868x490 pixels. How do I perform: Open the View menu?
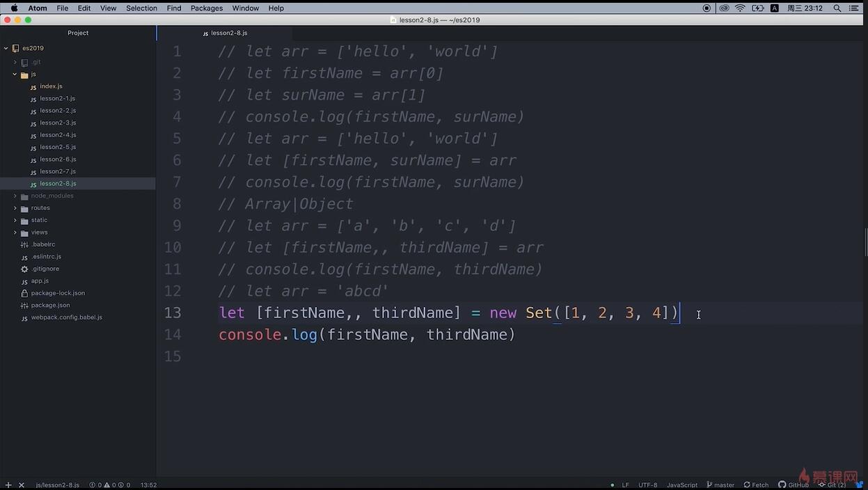tap(109, 8)
